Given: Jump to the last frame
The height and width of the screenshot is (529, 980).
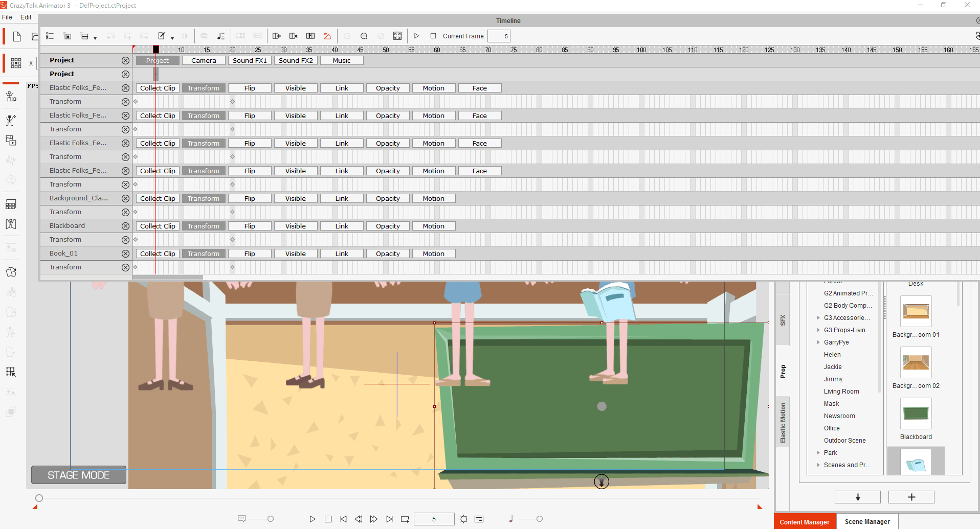Looking at the screenshot, I should tap(389, 519).
